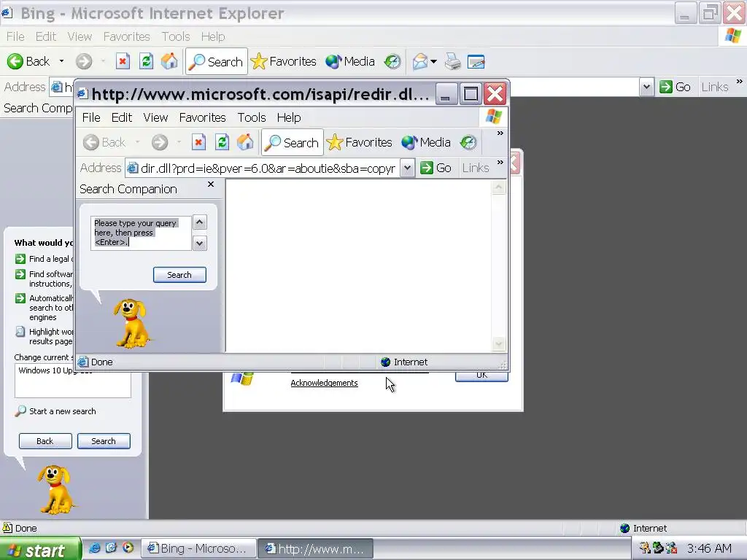The width and height of the screenshot is (747, 560).
Task: Close the Search Companion pane in the microsoft.com window
Action: tap(211, 184)
